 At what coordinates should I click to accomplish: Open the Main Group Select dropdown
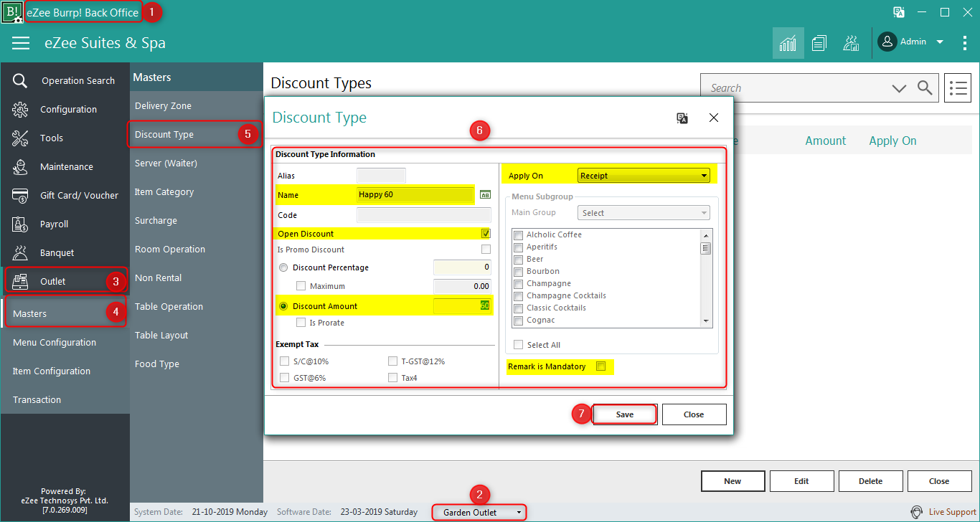644,213
